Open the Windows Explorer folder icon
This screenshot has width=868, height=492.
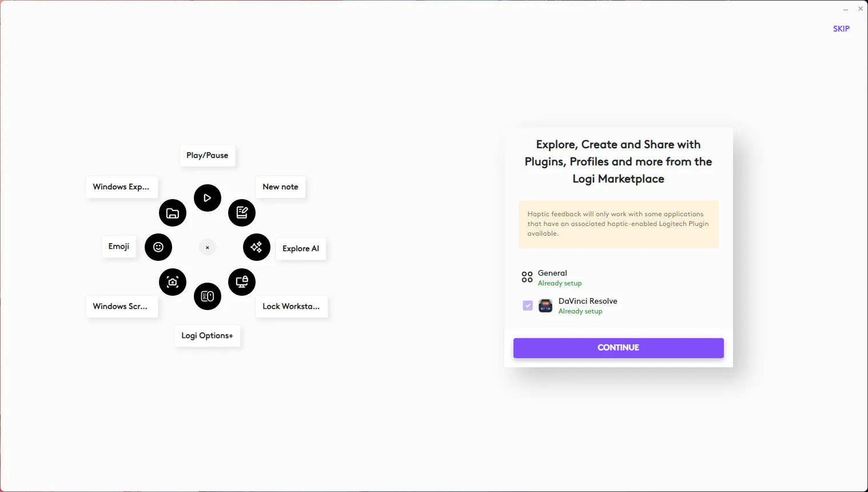click(173, 213)
